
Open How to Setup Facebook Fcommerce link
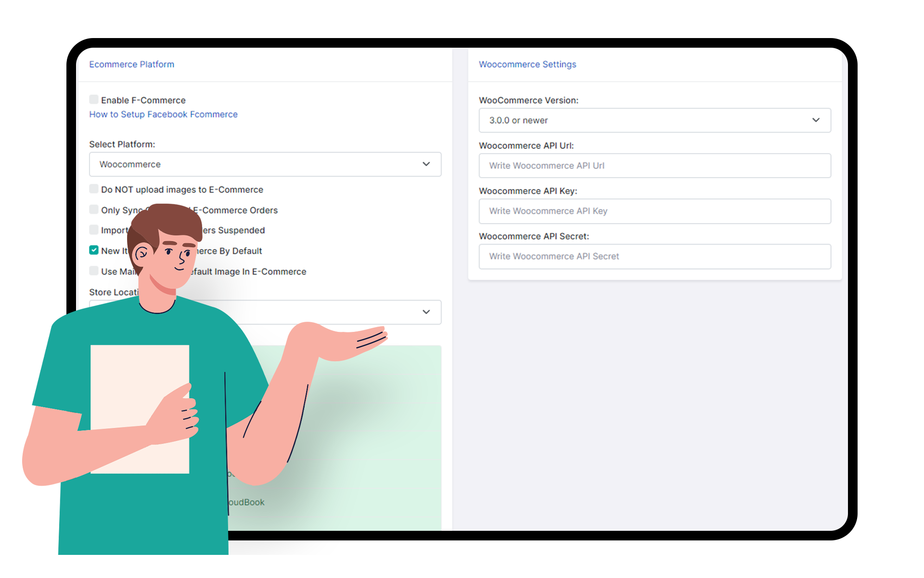(x=163, y=114)
